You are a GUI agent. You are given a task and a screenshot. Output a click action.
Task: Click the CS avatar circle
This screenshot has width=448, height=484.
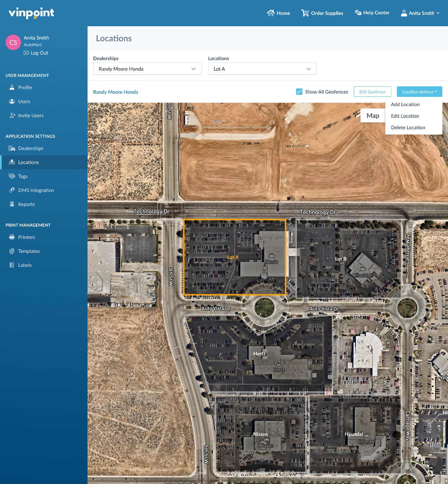click(13, 42)
